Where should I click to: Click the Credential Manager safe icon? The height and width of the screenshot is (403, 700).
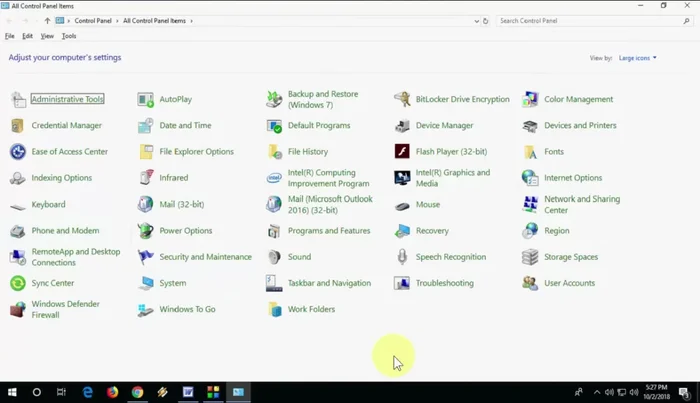17,126
